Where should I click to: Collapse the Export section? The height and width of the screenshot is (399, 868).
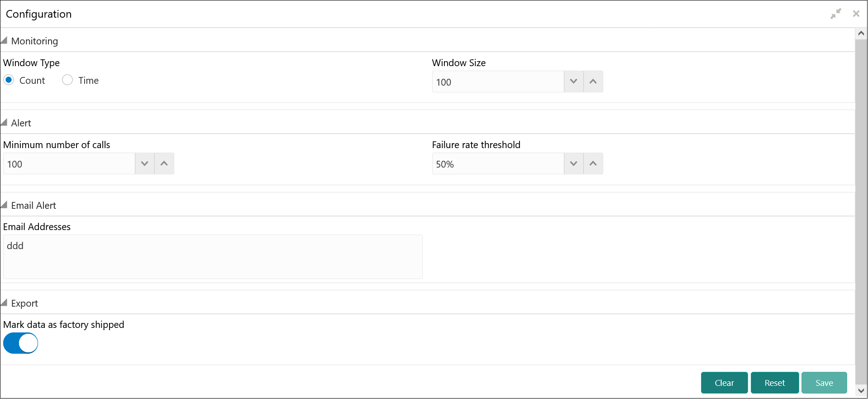click(5, 303)
